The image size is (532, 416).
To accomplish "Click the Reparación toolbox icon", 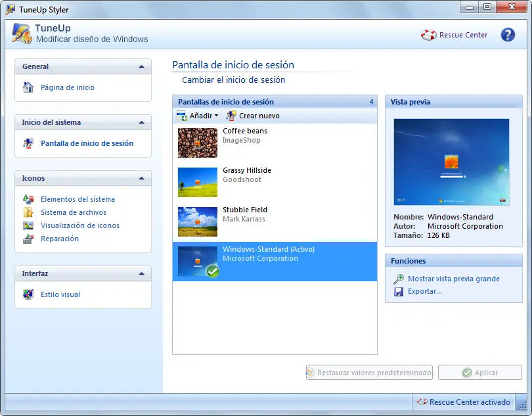I will pyautogui.click(x=28, y=239).
